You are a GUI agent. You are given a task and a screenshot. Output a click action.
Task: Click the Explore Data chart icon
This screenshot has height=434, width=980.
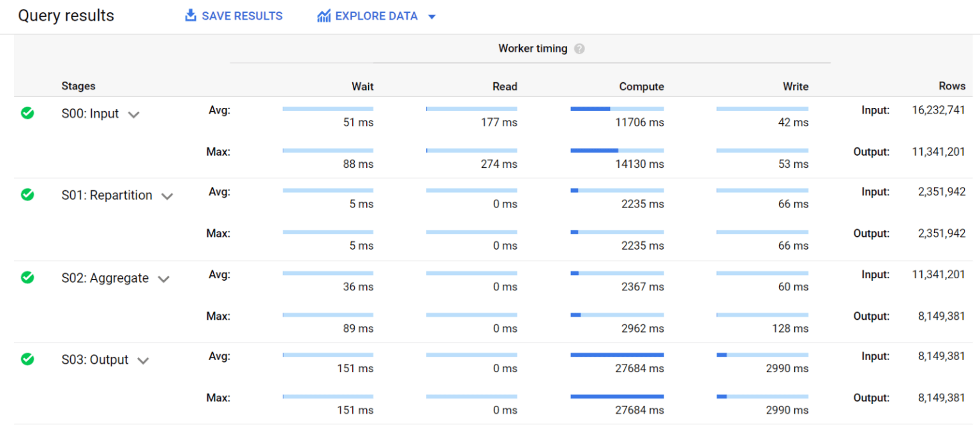click(324, 15)
